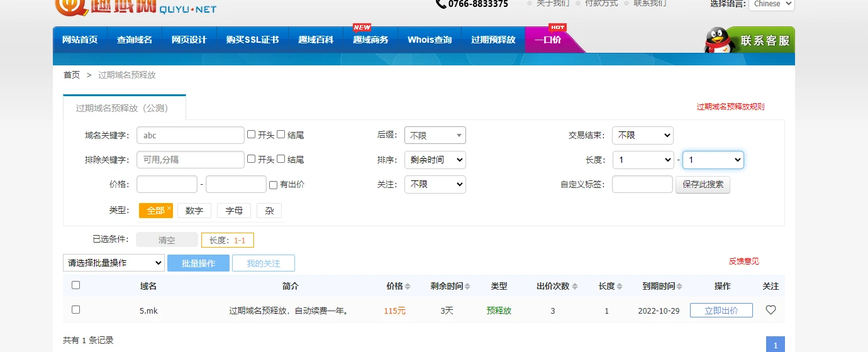The image size is (868, 352).
Task: Tick 开头 checkbox for 排除关键字
Action: [x=252, y=159]
